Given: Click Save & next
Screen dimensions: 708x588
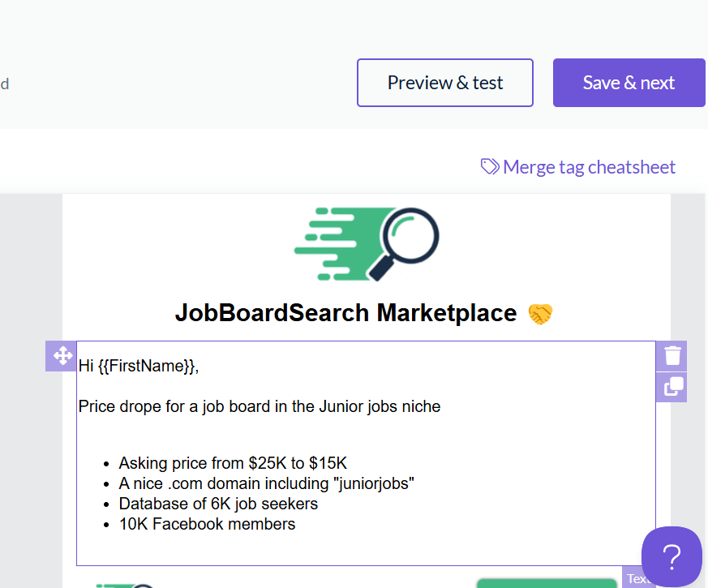Looking at the screenshot, I should pyautogui.click(x=629, y=83).
